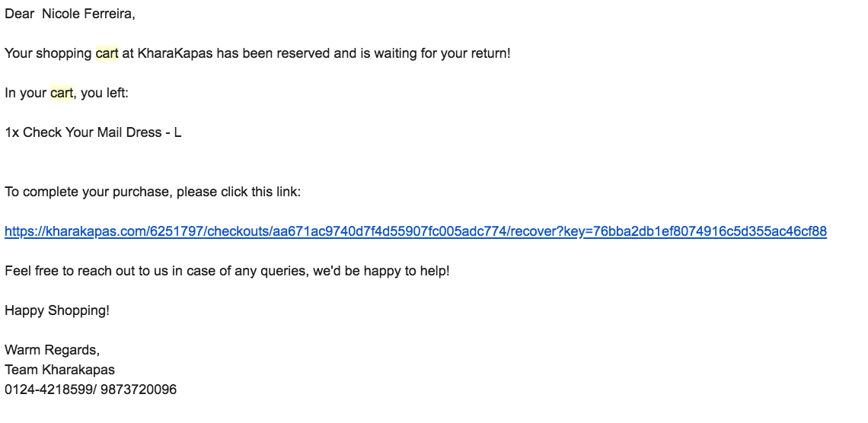This screenshot has width=868, height=423.
Task: Click the highlighted "cart" in "Your shopping cart"
Action: pyautogui.click(x=107, y=54)
